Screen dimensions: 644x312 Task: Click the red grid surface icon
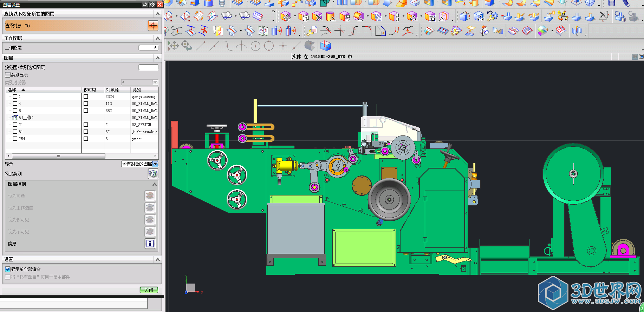click(x=561, y=31)
